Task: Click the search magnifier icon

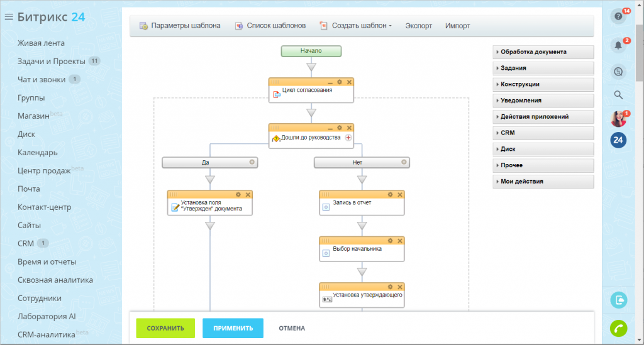Action: point(619,95)
